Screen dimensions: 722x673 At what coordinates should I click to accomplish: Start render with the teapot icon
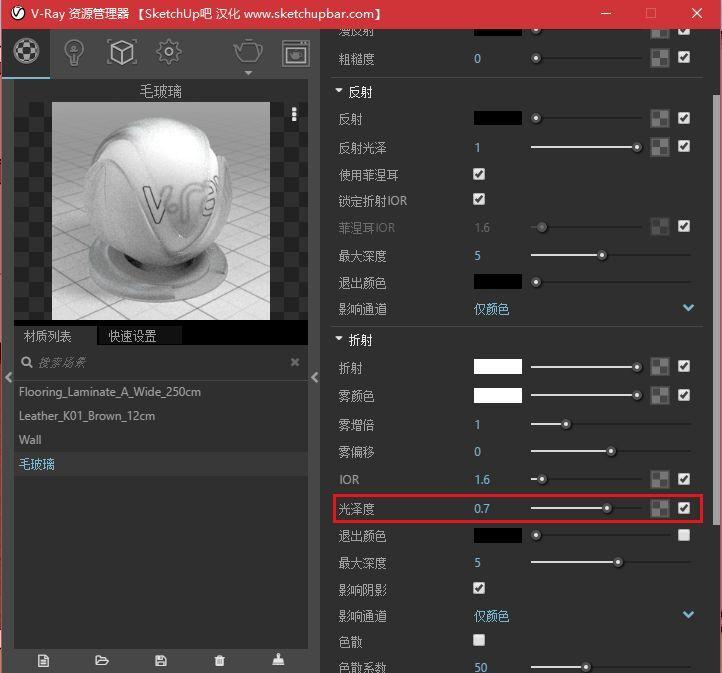[x=248, y=51]
